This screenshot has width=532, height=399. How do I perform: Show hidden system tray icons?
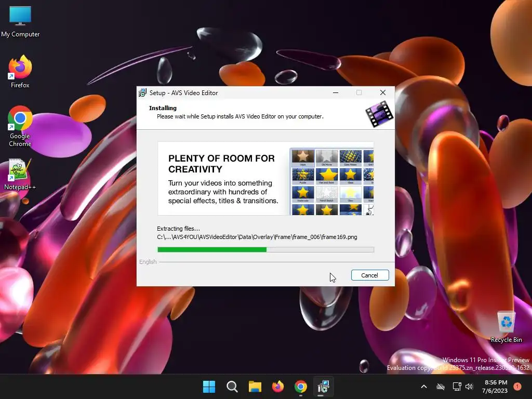click(424, 387)
